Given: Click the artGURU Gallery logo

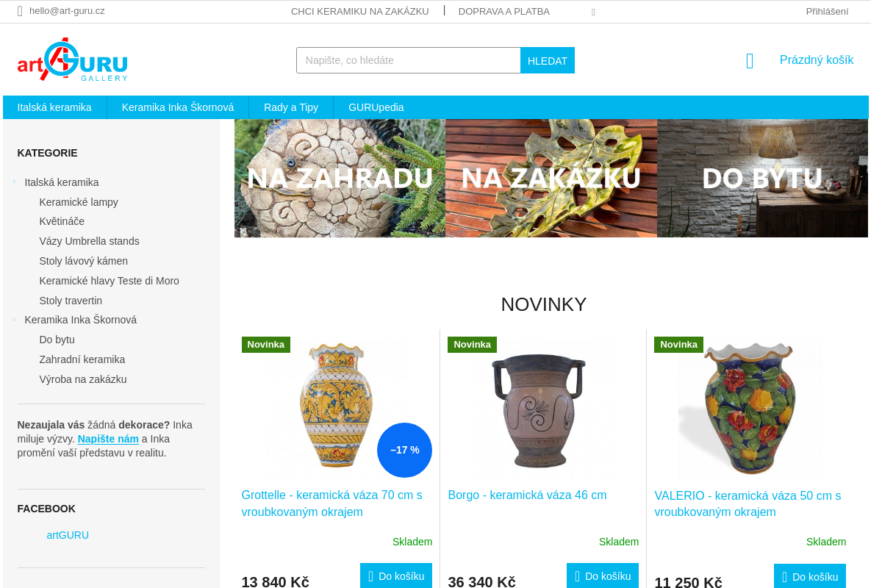Looking at the screenshot, I should tap(73, 60).
